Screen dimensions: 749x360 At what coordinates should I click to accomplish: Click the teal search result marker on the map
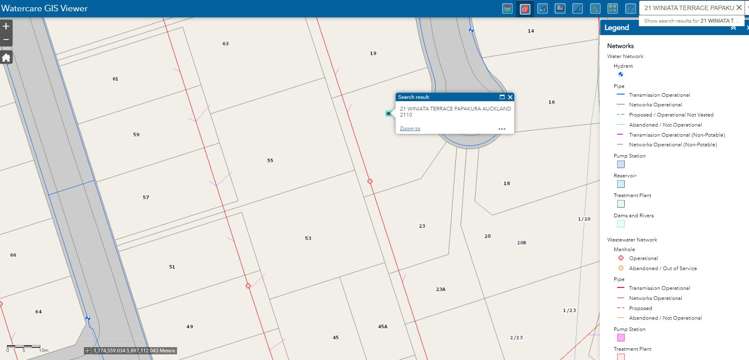(x=388, y=113)
